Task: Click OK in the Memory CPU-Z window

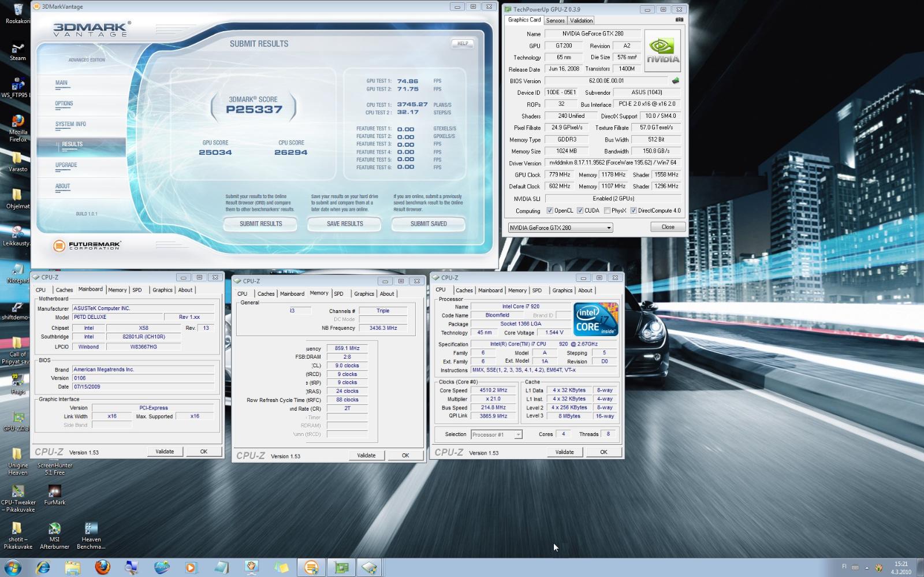Action: click(405, 456)
